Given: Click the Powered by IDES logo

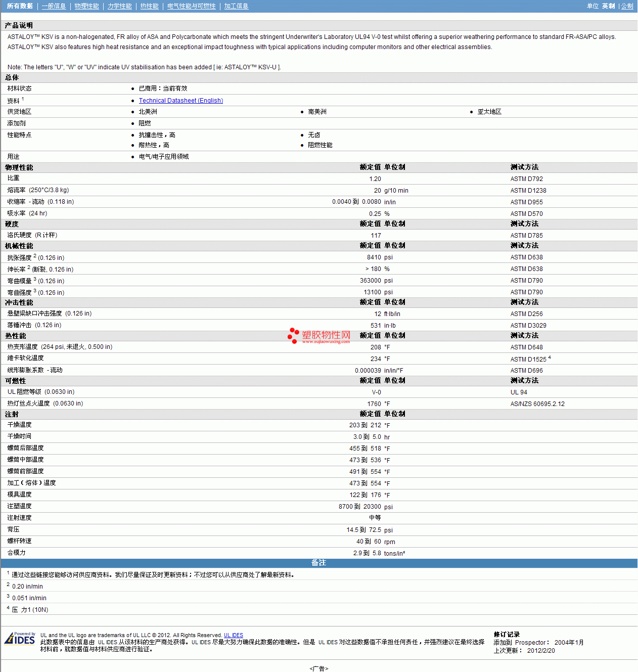Looking at the screenshot, I should [20, 638].
